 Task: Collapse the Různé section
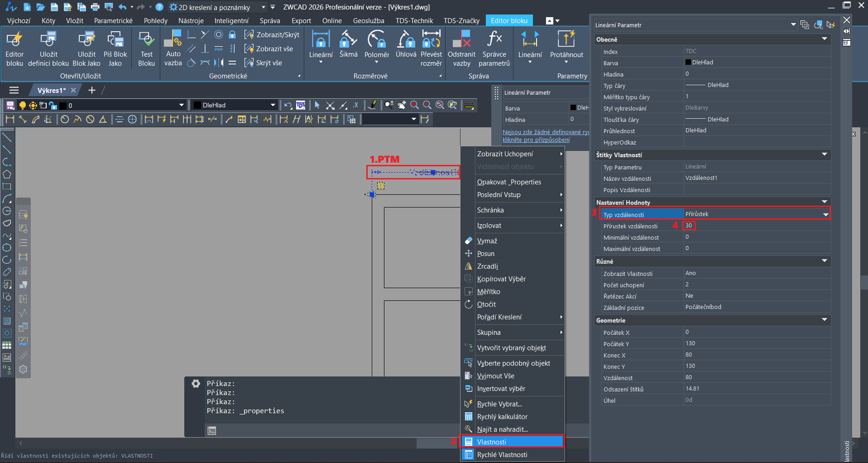tap(825, 261)
